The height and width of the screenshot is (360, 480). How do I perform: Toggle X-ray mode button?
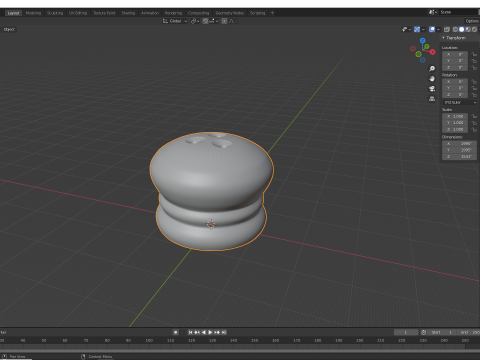[447, 30]
